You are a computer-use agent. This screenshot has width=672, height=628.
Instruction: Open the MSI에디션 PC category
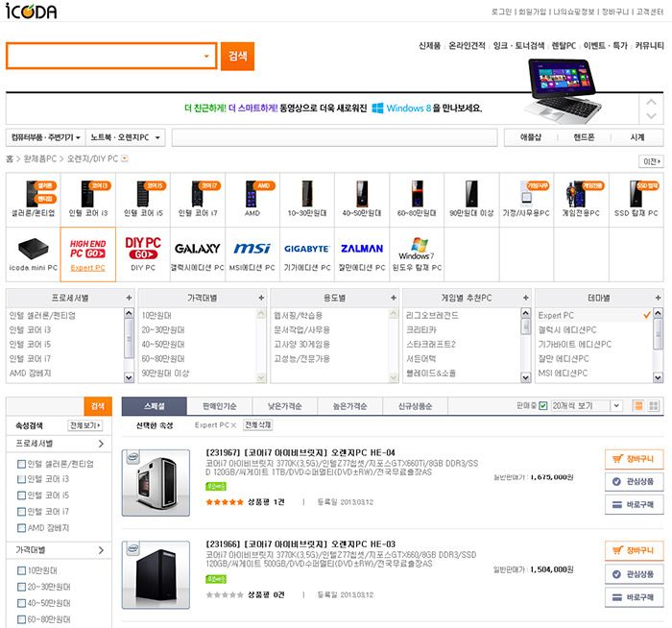click(252, 254)
